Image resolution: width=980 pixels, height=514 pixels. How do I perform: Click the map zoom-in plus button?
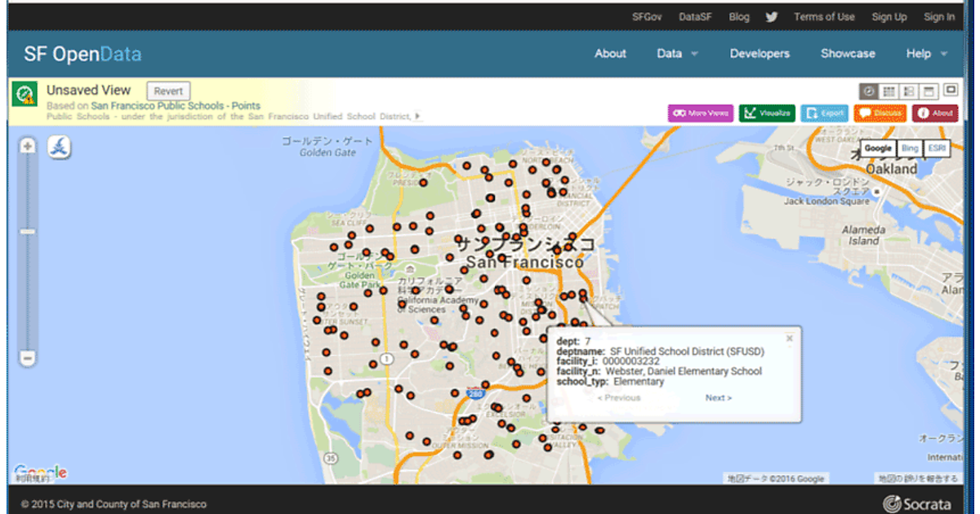pos(28,147)
